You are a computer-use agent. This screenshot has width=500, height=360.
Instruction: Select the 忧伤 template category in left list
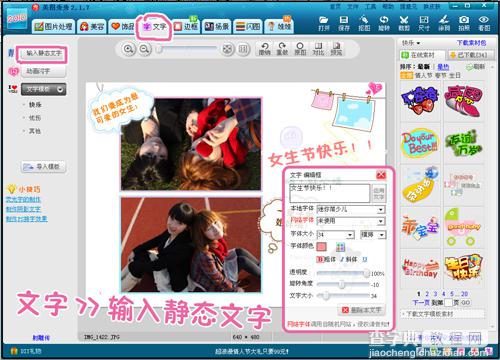(35, 118)
